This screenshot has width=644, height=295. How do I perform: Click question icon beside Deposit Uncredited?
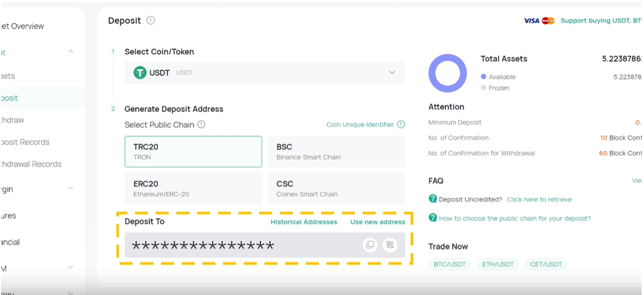pos(432,199)
